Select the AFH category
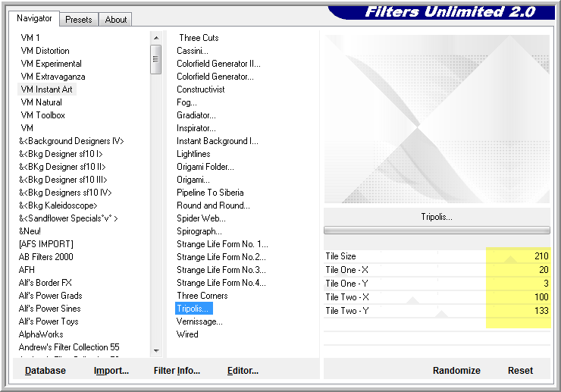561x392 pixels. 27,270
